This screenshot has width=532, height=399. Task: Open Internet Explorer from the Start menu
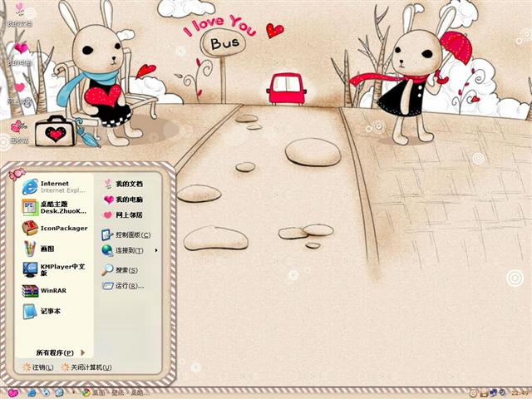54,186
